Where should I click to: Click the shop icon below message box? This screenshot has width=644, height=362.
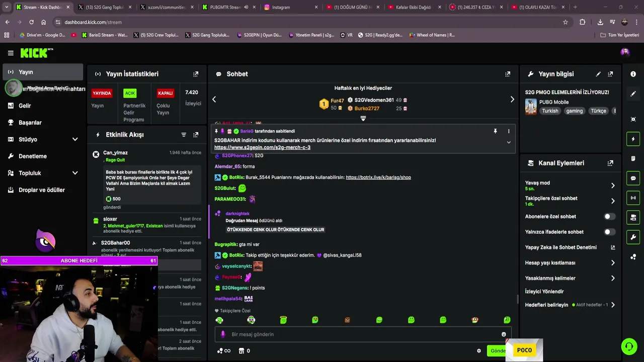coord(242,351)
